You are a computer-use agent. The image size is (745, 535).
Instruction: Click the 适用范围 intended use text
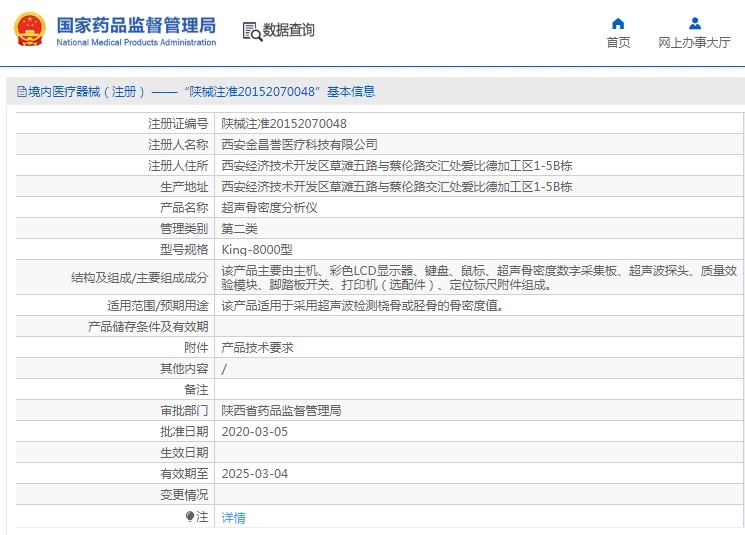[x=363, y=306]
